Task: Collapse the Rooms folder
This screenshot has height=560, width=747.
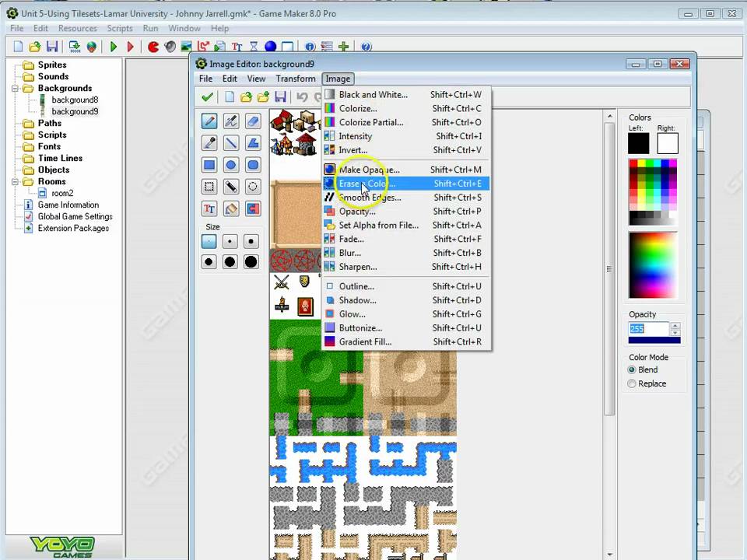Action: point(16,182)
